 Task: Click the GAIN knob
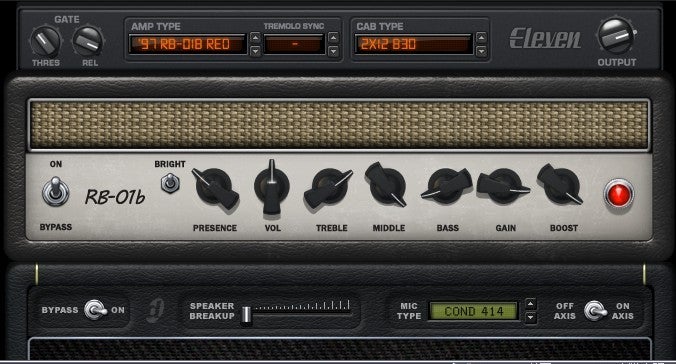[x=503, y=185]
